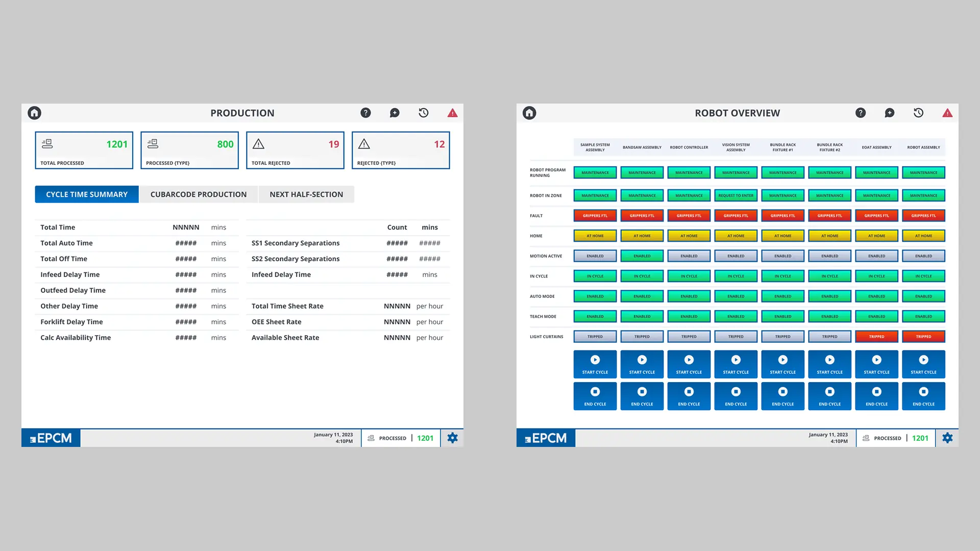Open chat comment icon on Robot Overview
The height and width of the screenshot is (551, 980).
[889, 113]
